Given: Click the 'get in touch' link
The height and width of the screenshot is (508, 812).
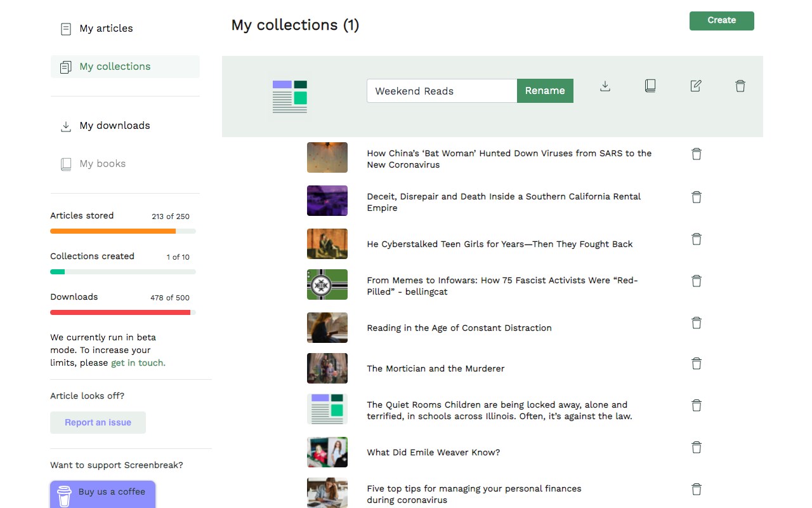Looking at the screenshot, I should click(x=138, y=363).
